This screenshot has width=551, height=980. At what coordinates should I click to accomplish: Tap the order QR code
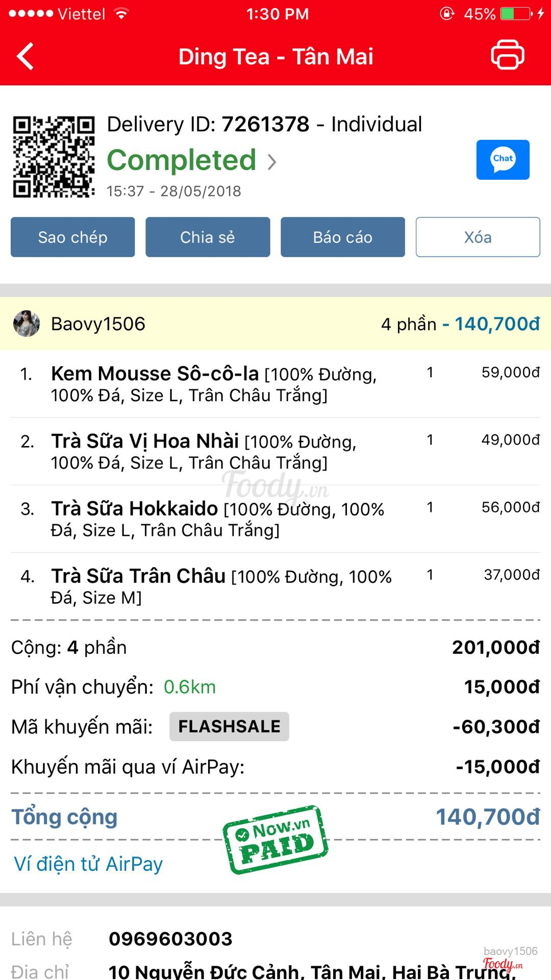pos(54,157)
